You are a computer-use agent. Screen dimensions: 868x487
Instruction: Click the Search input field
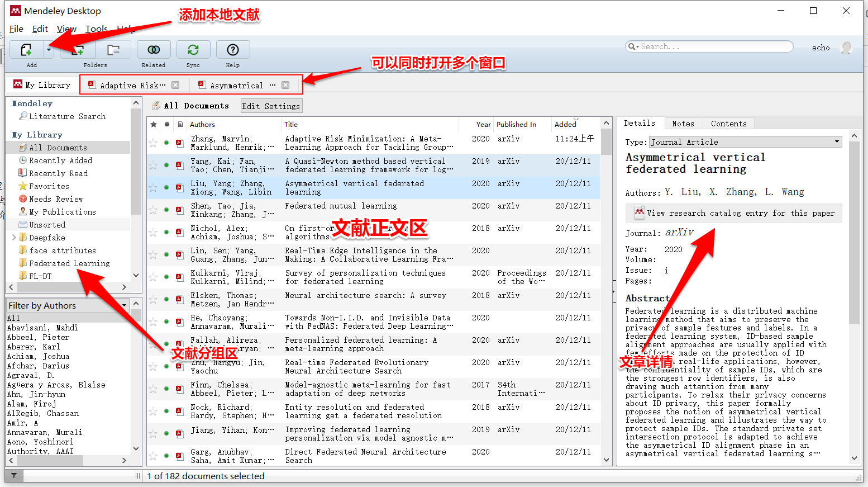pos(715,46)
